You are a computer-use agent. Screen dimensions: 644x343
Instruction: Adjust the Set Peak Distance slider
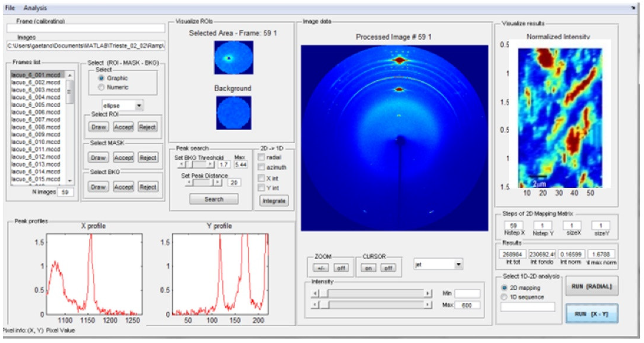tap(204, 182)
